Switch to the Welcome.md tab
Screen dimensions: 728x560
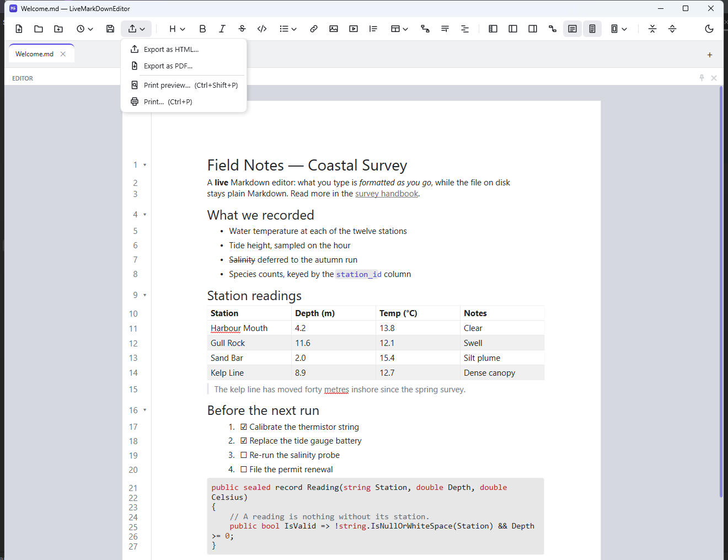[34, 54]
